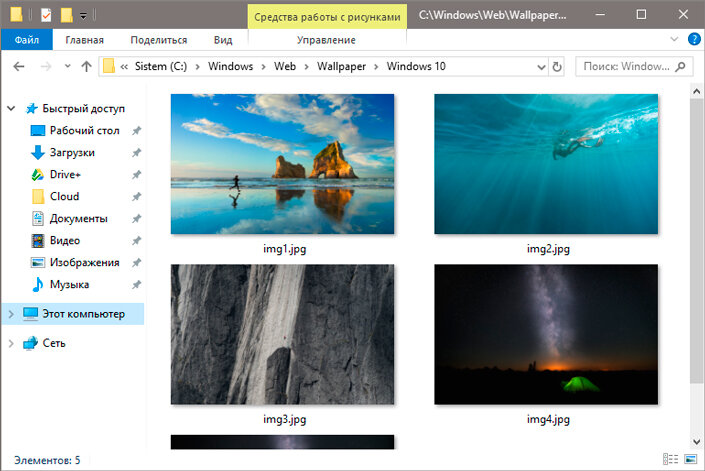Select the img4.jpg night sky thumbnail
The height and width of the screenshot is (471, 705).
pos(546,334)
